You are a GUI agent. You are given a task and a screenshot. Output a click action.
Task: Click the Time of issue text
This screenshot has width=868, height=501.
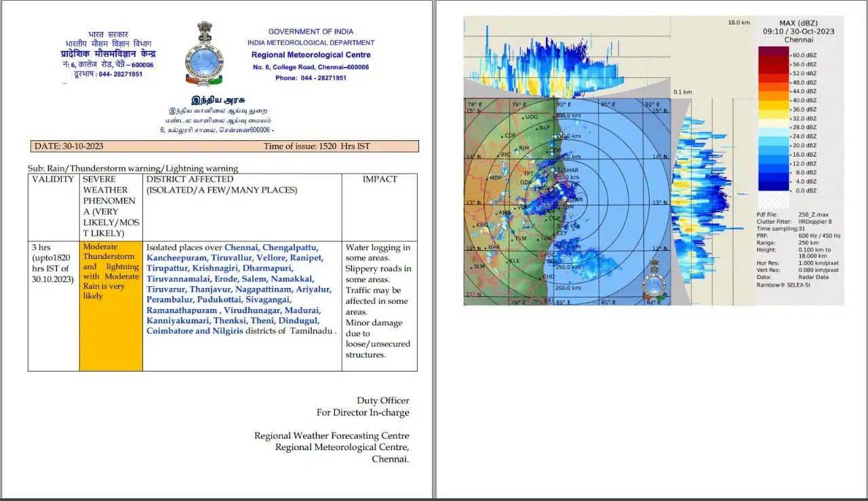pyautogui.click(x=317, y=146)
